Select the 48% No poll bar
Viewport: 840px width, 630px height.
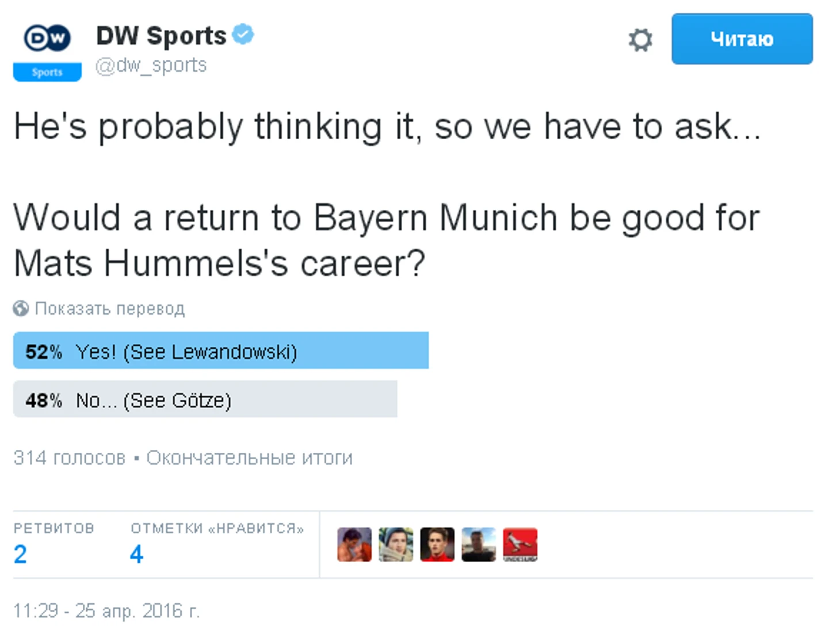(205, 399)
